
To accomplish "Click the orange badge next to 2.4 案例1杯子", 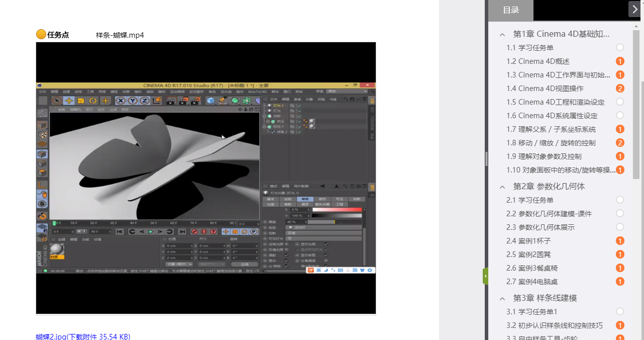I will [x=620, y=241].
